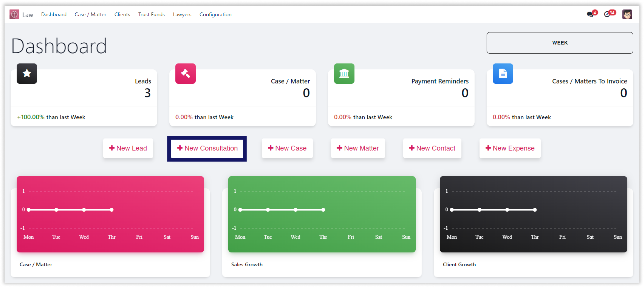Screen dimensions: 644x287
Task: Open the user avatar menu
Action: (627, 14)
